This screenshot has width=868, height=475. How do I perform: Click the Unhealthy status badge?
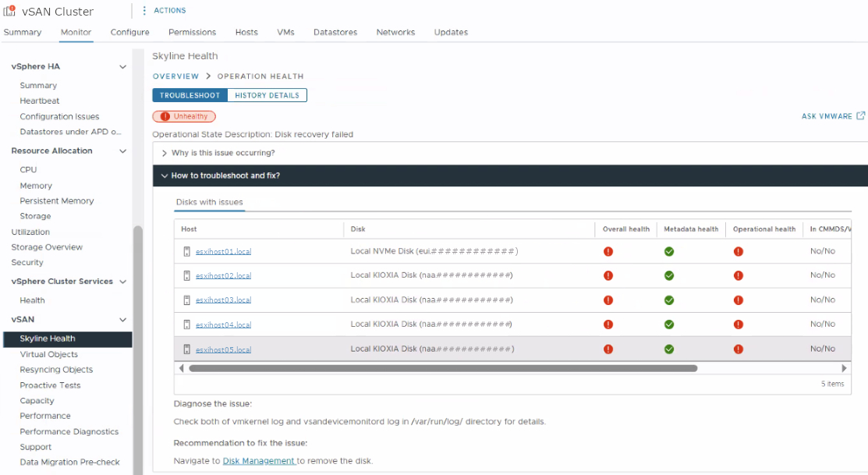184,116
